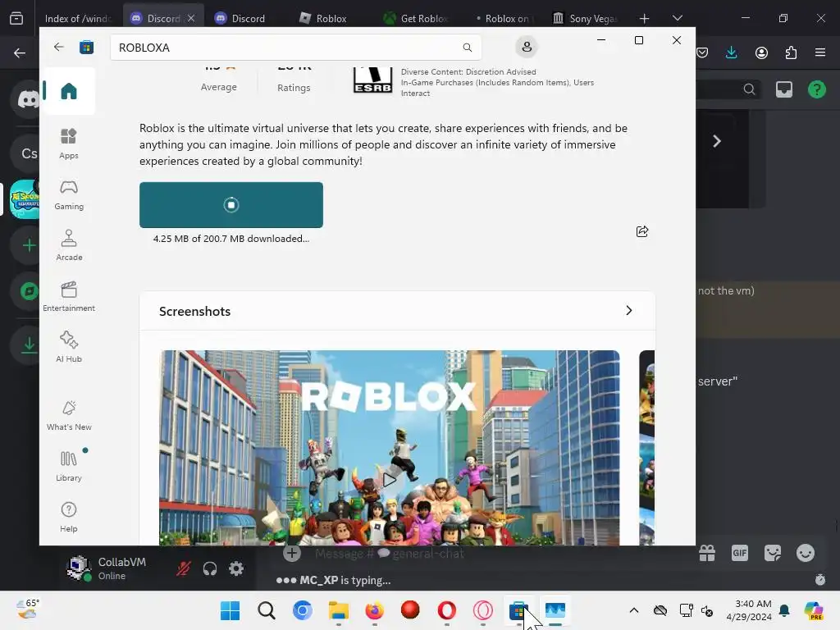Image resolution: width=840 pixels, height=630 pixels.
Task: Switch to the Roblox browser tab
Action: (x=325, y=18)
